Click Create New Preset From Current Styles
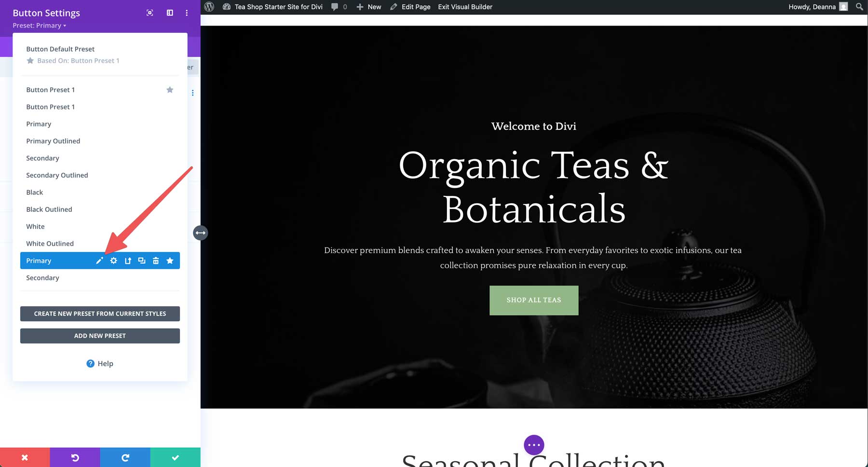868x467 pixels. point(100,314)
